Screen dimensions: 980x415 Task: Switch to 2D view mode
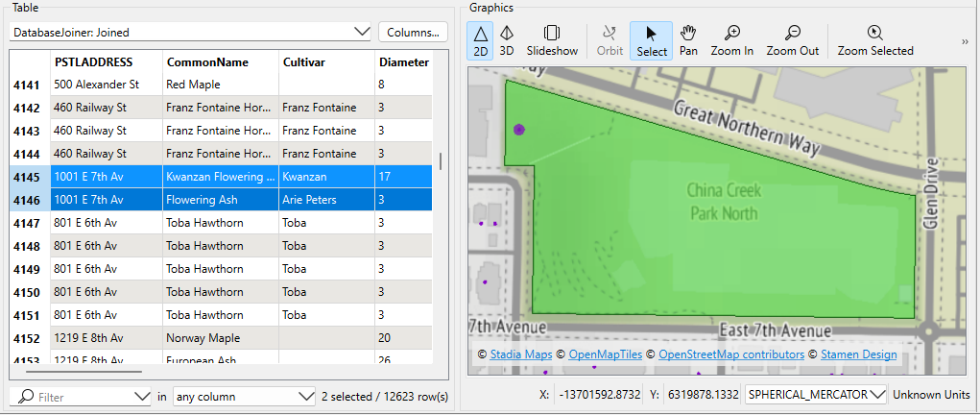(481, 41)
